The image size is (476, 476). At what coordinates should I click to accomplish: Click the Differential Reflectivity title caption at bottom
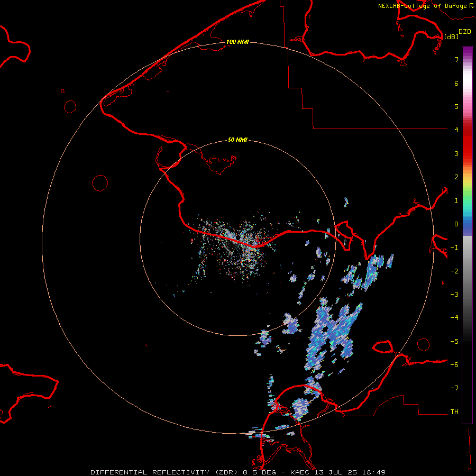tap(237, 472)
